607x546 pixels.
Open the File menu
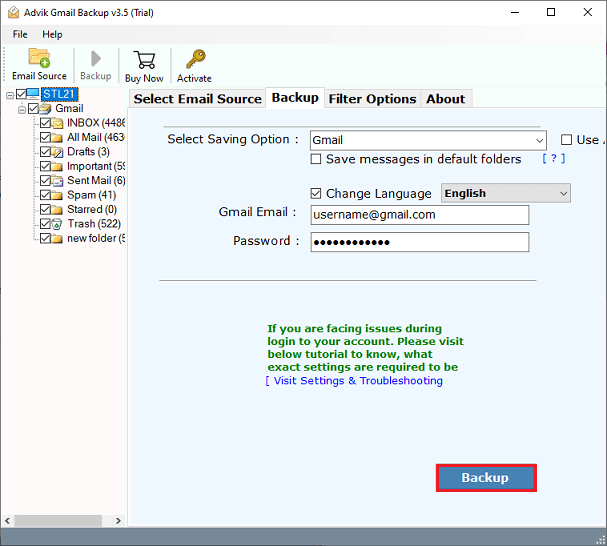point(20,34)
